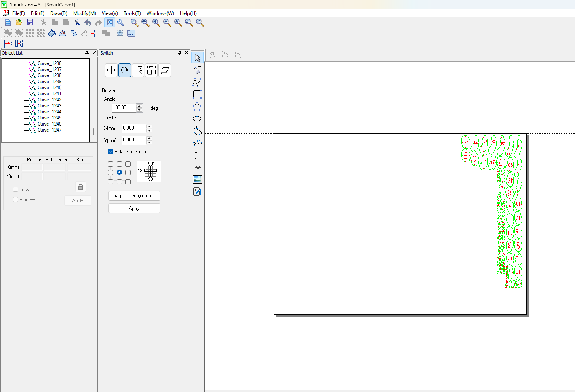The image size is (575, 392).
Task: Enable the Lock checkbox
Action: (x=16, y=189)
